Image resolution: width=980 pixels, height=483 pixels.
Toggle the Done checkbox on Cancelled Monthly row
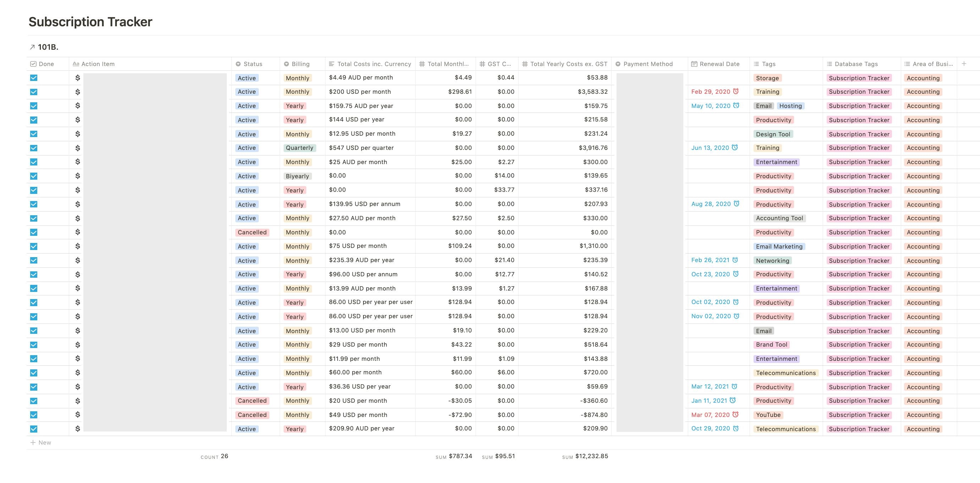pyautogui.click(x=34, y=232)
